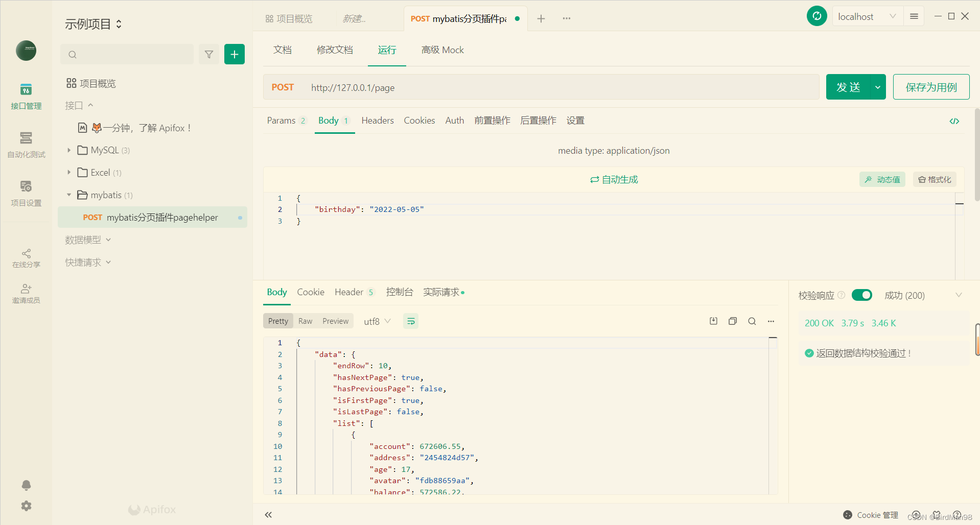Collapse the mybatis folder
This screenshot has height=525, width=980.
click(x=69, y=195)
